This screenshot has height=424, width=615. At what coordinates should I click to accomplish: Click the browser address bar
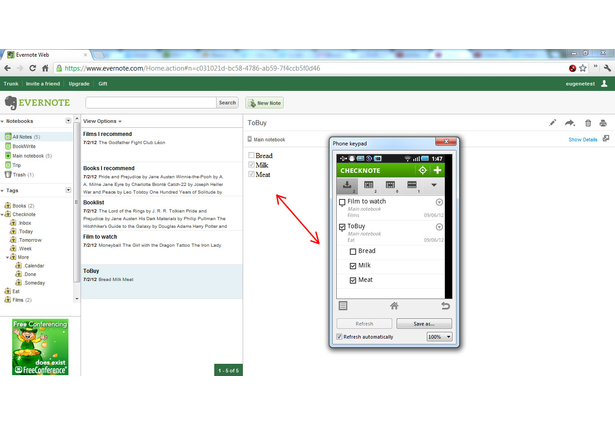click(x=310, y=68)
